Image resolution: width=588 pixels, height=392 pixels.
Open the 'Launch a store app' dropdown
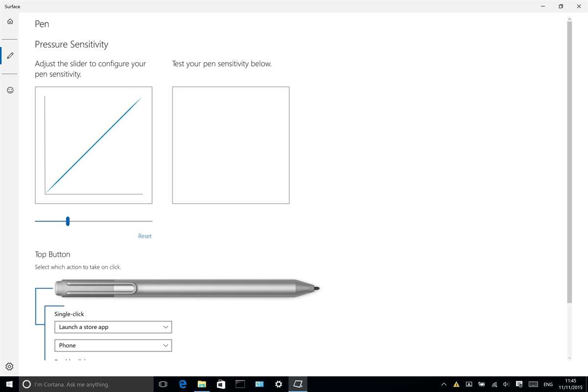[x=113, y=327]
